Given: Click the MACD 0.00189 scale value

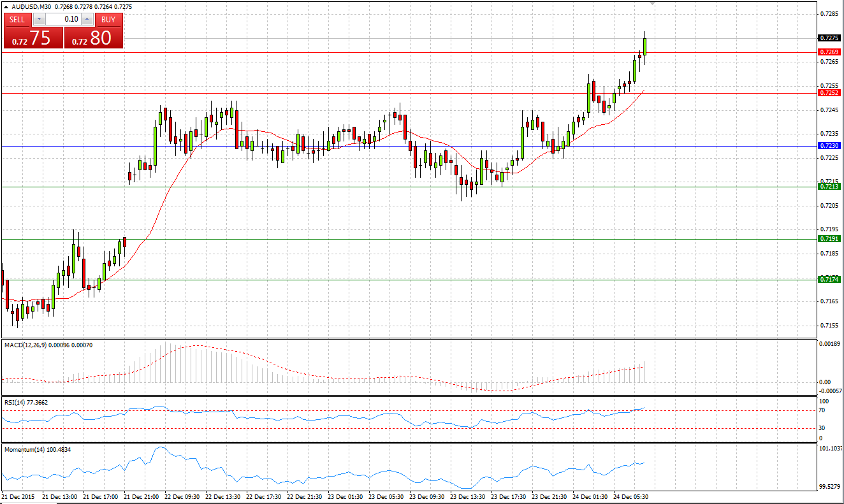Looking at the screenshot, I should pyautogui.click(x=829, y=344).
